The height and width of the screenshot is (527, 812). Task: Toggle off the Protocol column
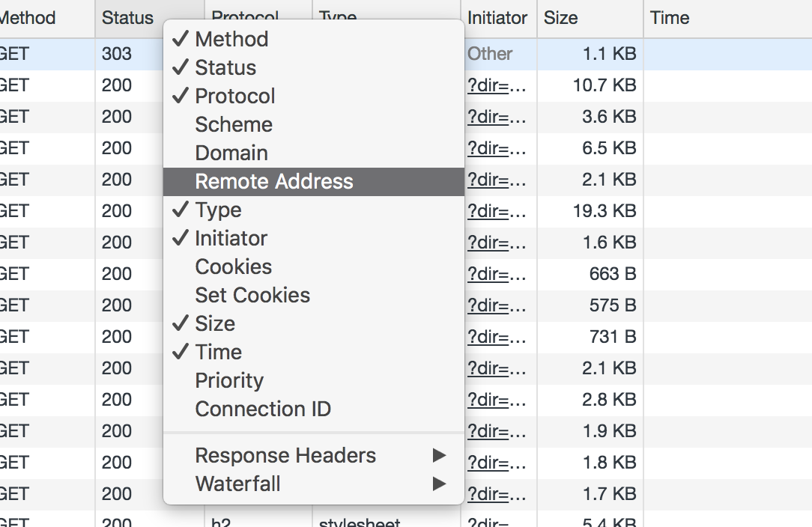click(x=313, y=97)
